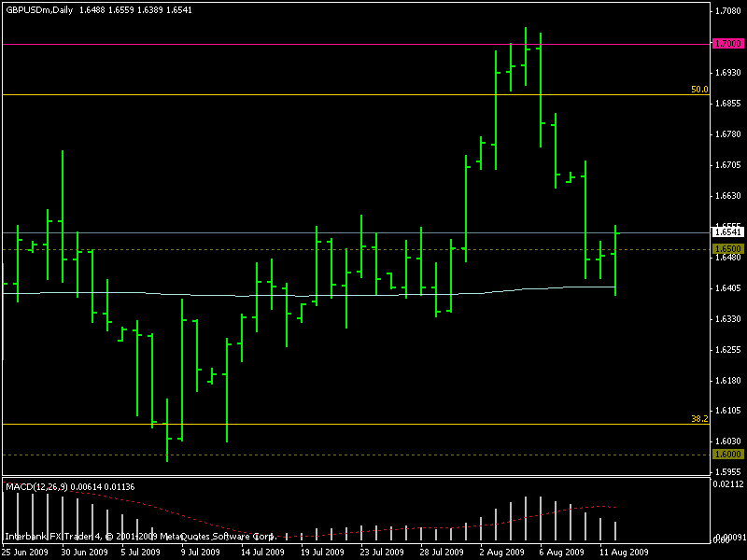Click the 1.6330 price axis value
Screen dimensions: 747x560
coord(728,318)
